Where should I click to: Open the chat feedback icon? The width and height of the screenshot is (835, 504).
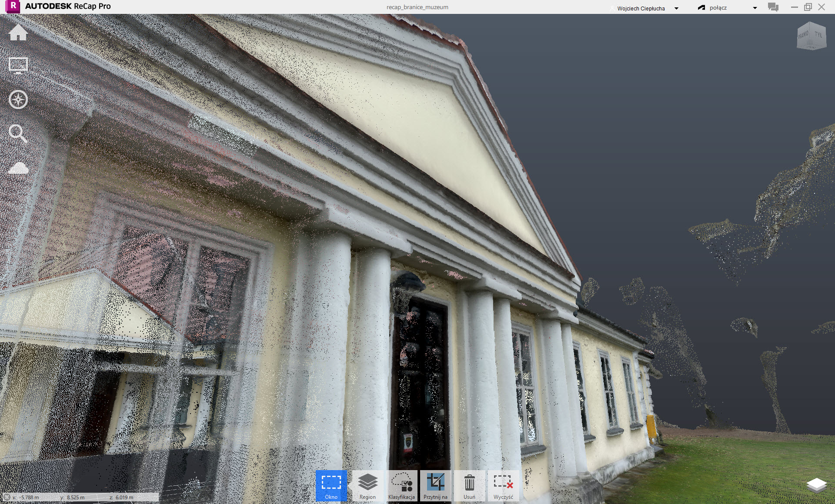coord(773,7)
